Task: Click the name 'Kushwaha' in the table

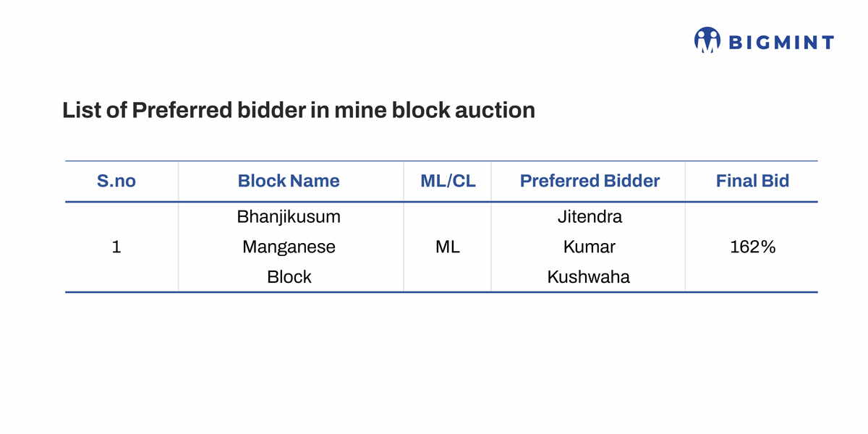Action: pyautogui.click(x=589, y=277)
